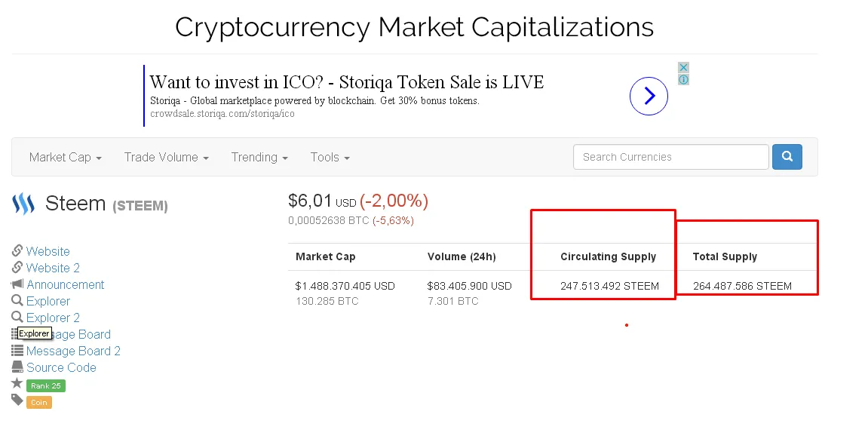868x442 pixels.
Task: Click the laptop icon beside Source Code
Action: (x=17, y=367)
